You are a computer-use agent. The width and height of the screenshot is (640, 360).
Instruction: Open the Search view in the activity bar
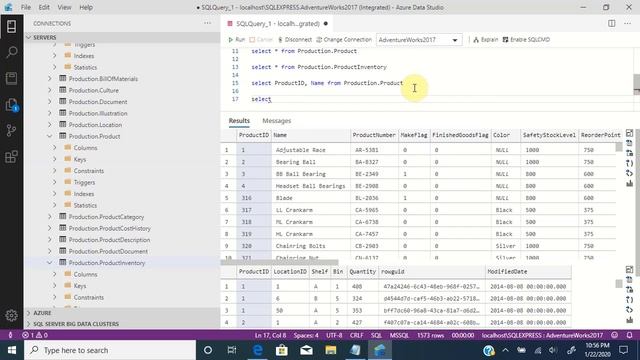pyautogui.click(x=11, y=52)
